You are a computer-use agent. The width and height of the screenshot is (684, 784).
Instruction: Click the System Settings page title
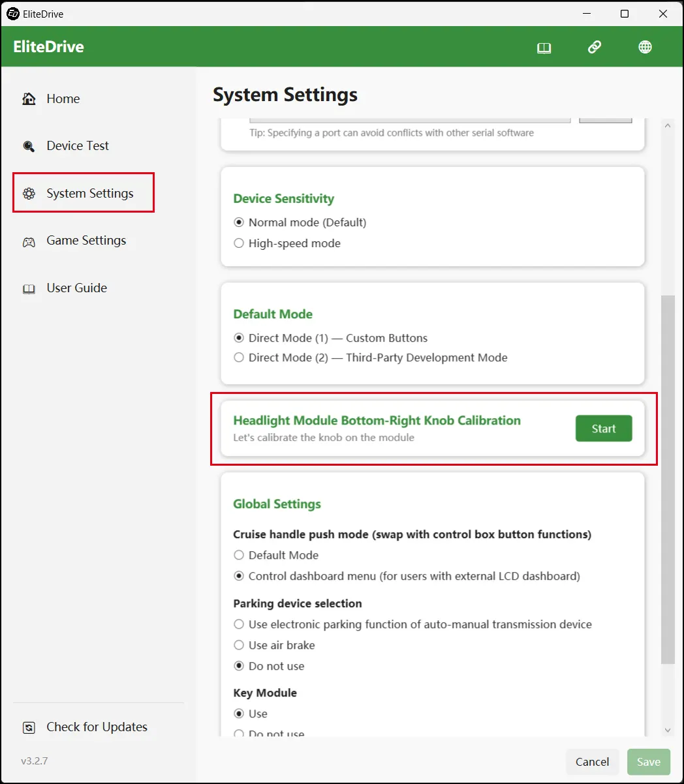point(285,95)
